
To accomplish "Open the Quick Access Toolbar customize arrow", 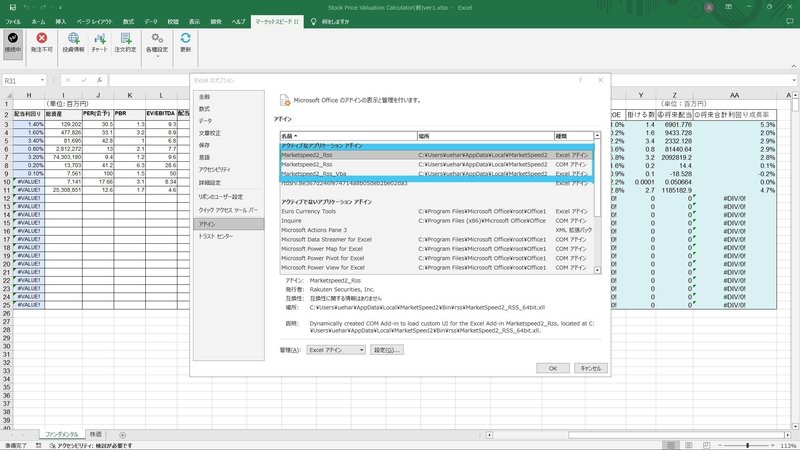I will click(60, 8).
